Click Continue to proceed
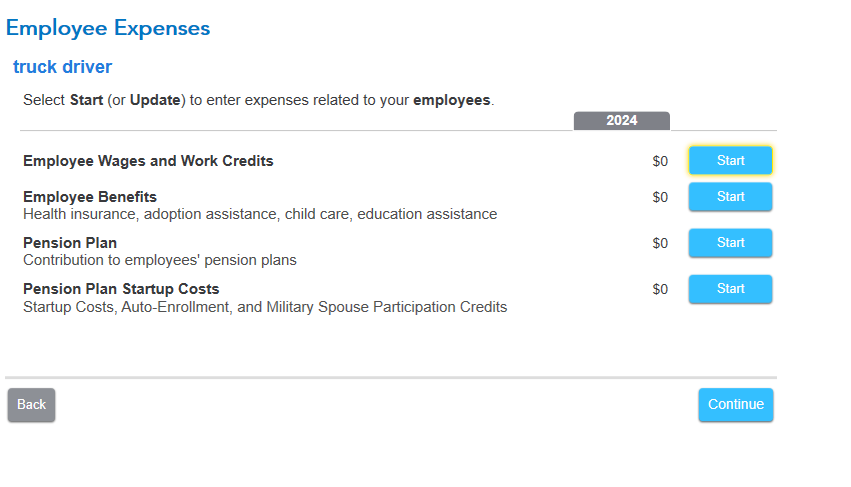The width and height of the screenshot is (851, 487). 735,405
